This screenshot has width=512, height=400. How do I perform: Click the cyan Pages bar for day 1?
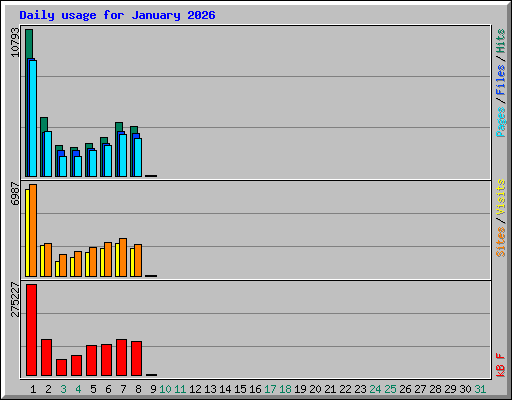33,118
